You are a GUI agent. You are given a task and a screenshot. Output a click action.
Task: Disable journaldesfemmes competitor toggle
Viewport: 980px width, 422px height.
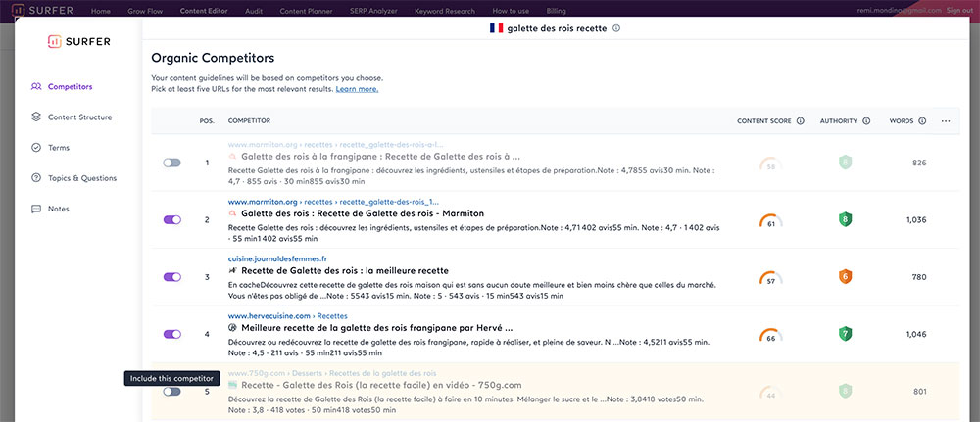(171, 277)
